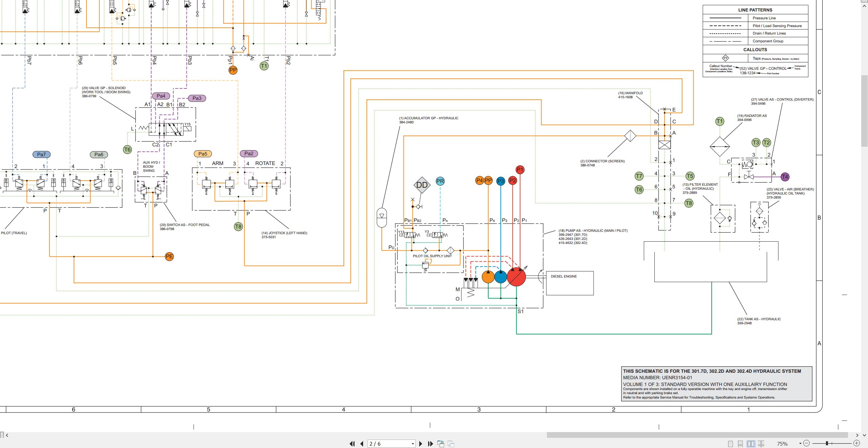Jump to the last page
The width and height of the screenshot is (868, 448).
pos(431,444)
